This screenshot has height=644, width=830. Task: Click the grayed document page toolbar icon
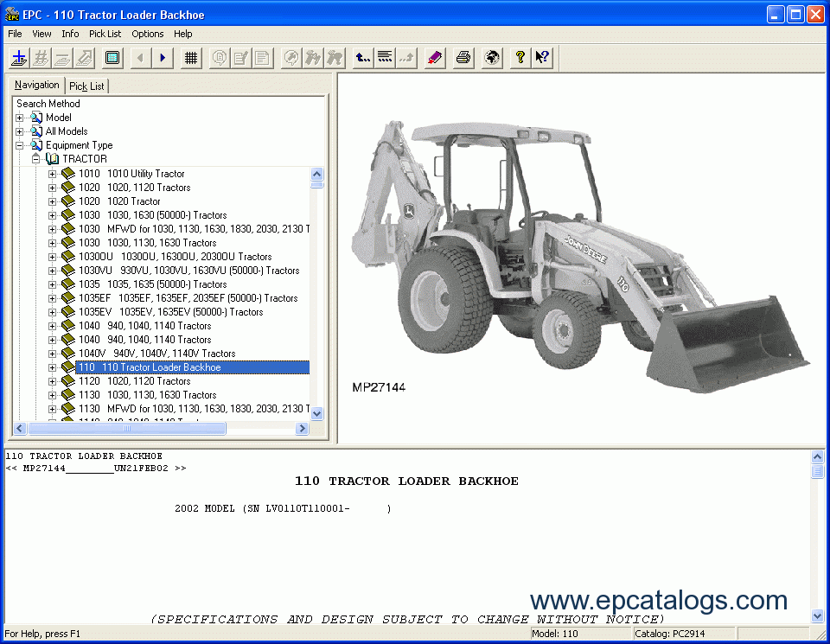[262, 58]
